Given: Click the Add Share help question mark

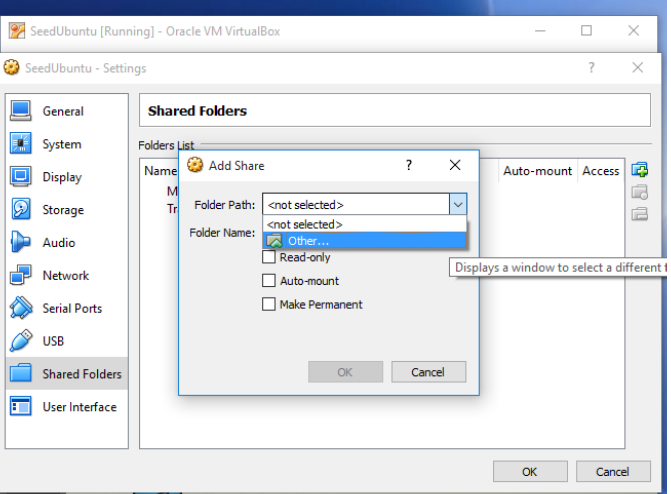Looking at the screenshot, I should [408, 165].
